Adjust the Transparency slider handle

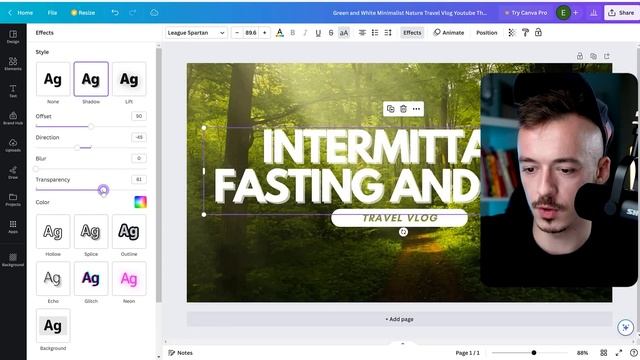tap(103, 190)
